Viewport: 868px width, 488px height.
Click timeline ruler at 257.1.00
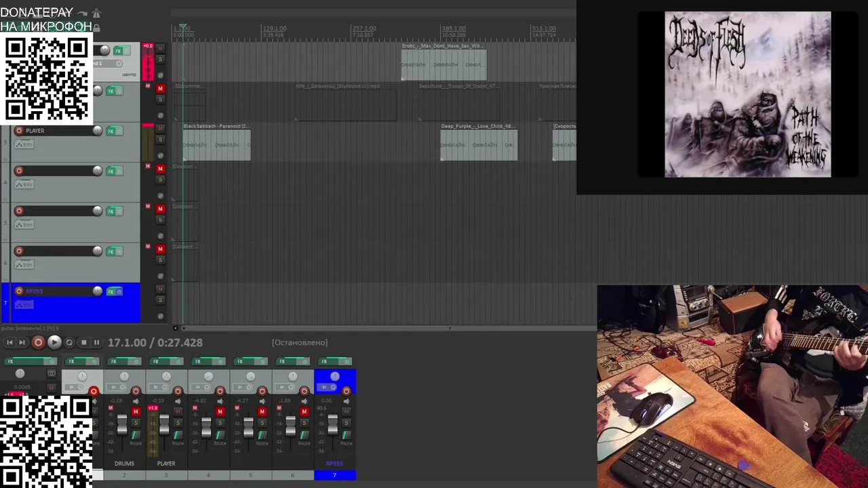(363, 29)
